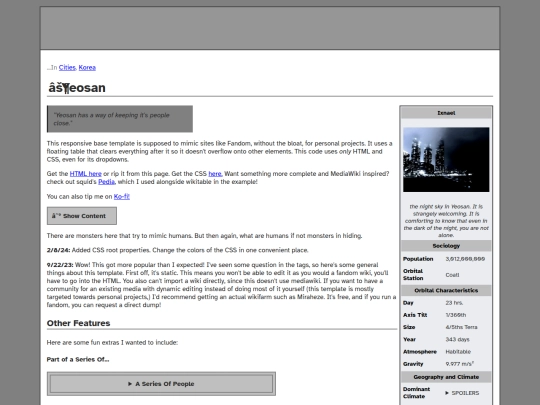
Task: Click the Dominant Climate label
Action: pos(416,393)
